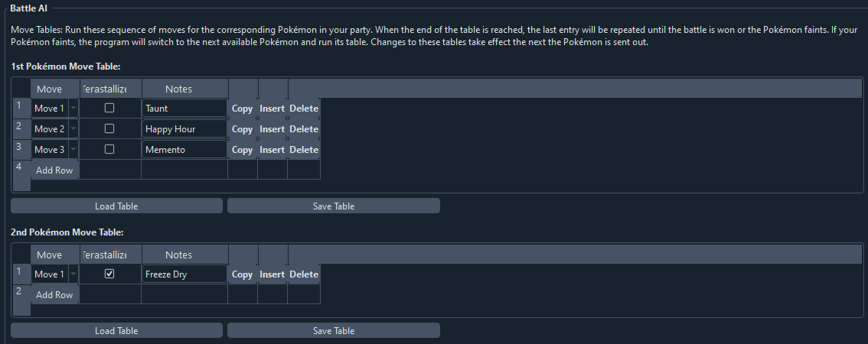Expand the Move 2 dropdown
This screenshot has width=868, height=344.
point(73,129)
